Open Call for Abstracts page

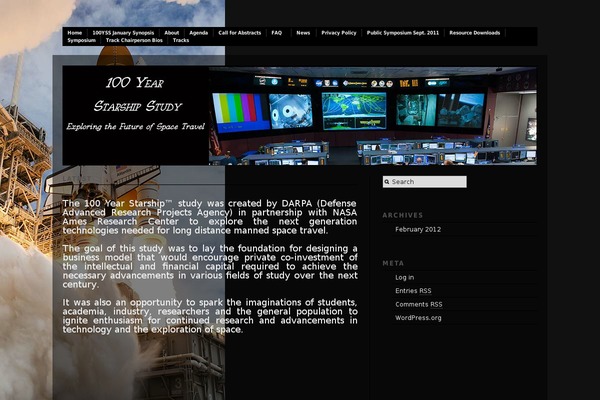click(x=240, y=33)
